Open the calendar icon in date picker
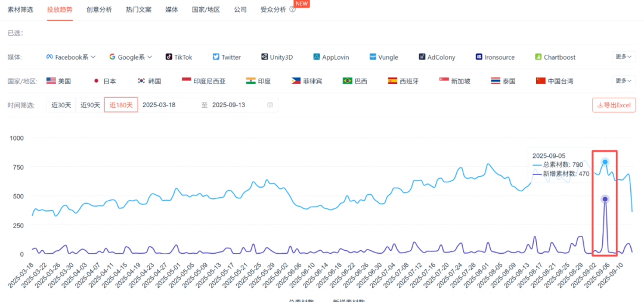This screenshot has height=302, width=644. pyautogui.click(x=270, y=105)
